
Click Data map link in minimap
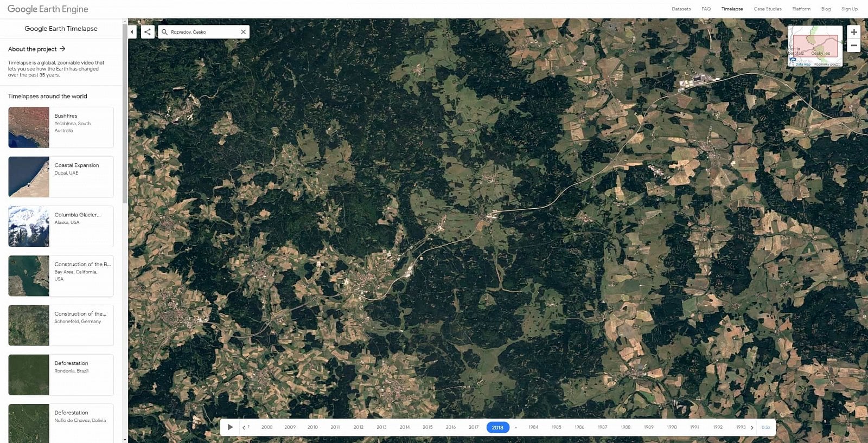click(803, 65)
